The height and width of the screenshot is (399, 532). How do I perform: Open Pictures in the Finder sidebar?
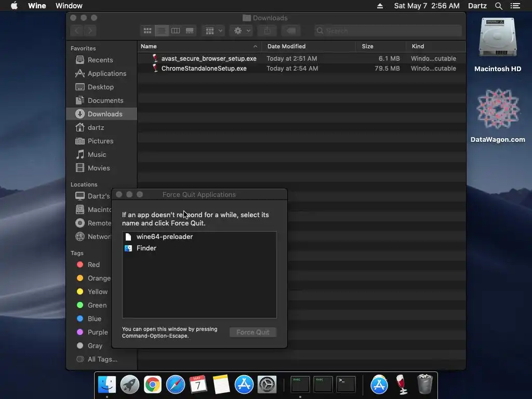pyautogui.click(x=100, y=141)
